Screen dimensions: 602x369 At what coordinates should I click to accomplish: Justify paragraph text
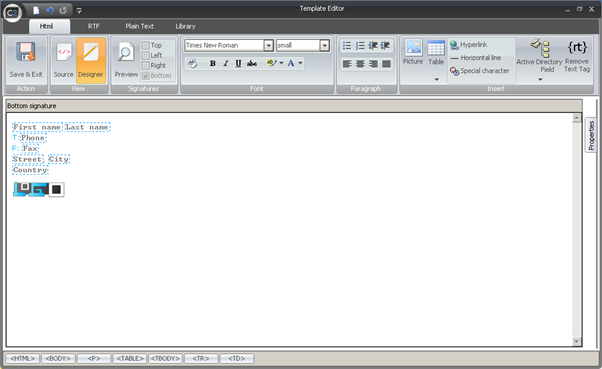pyautogui.click(x=386, y=64)
